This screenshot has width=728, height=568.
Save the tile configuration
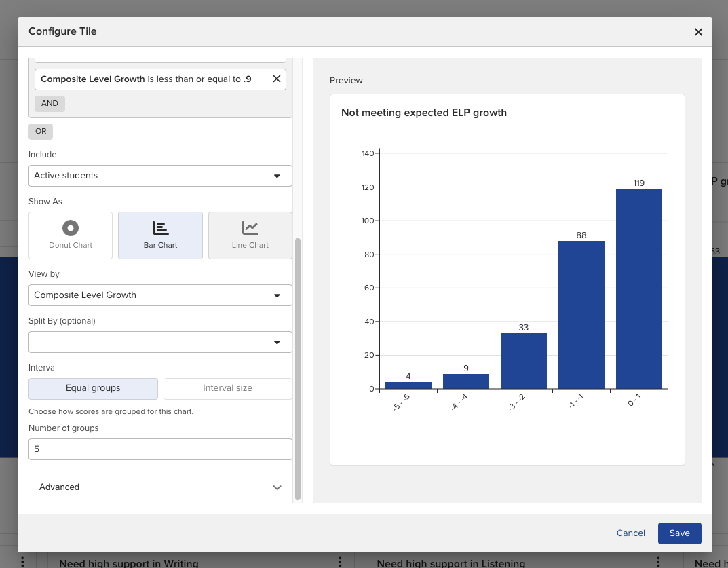(x=679, y=533)
